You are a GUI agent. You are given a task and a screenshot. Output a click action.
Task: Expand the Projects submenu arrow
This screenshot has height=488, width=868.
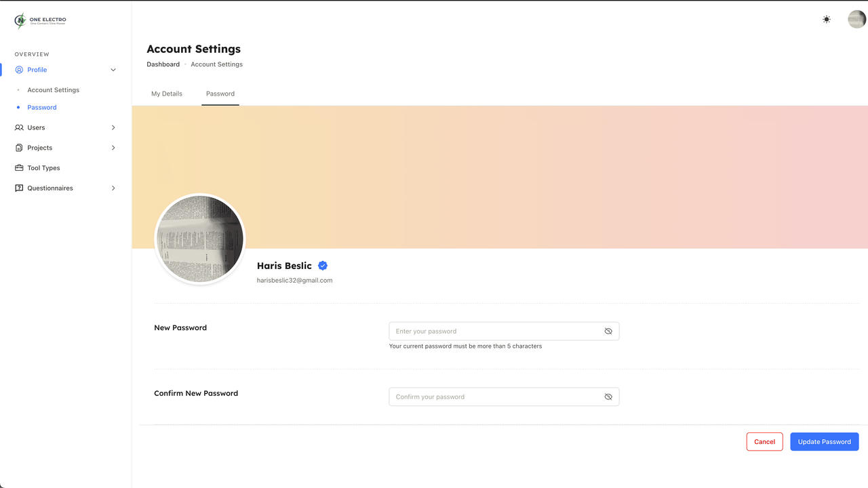pyautogui.click(x=113, y=148)
